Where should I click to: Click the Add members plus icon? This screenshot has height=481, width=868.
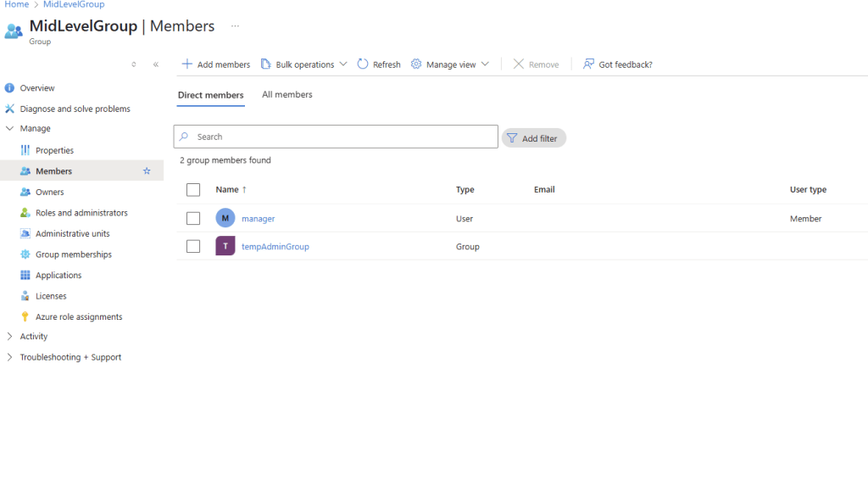(x=187, y=64)
